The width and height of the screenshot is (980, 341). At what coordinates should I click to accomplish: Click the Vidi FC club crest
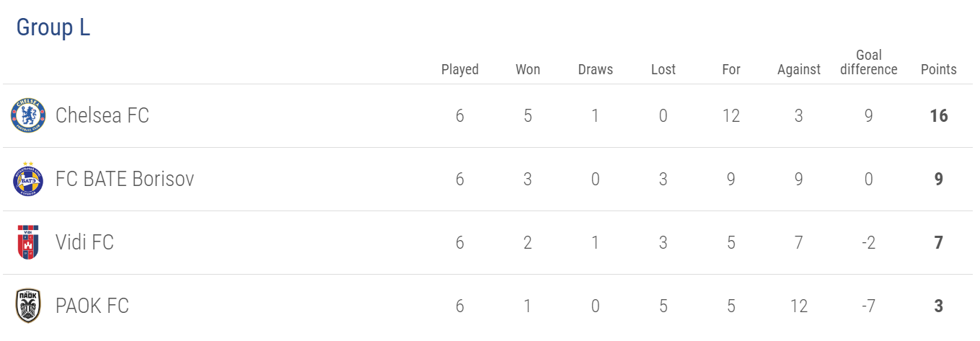pyautogui.click(x=28, y=242)
